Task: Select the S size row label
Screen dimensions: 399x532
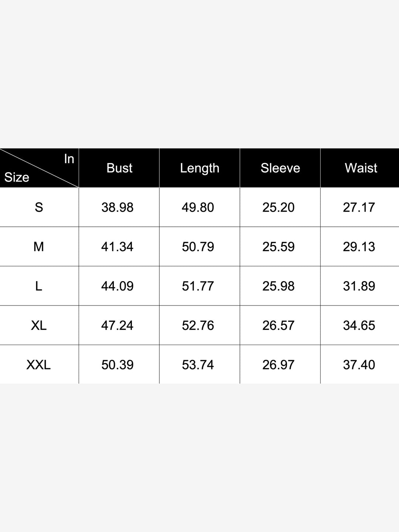Action: 39,207
